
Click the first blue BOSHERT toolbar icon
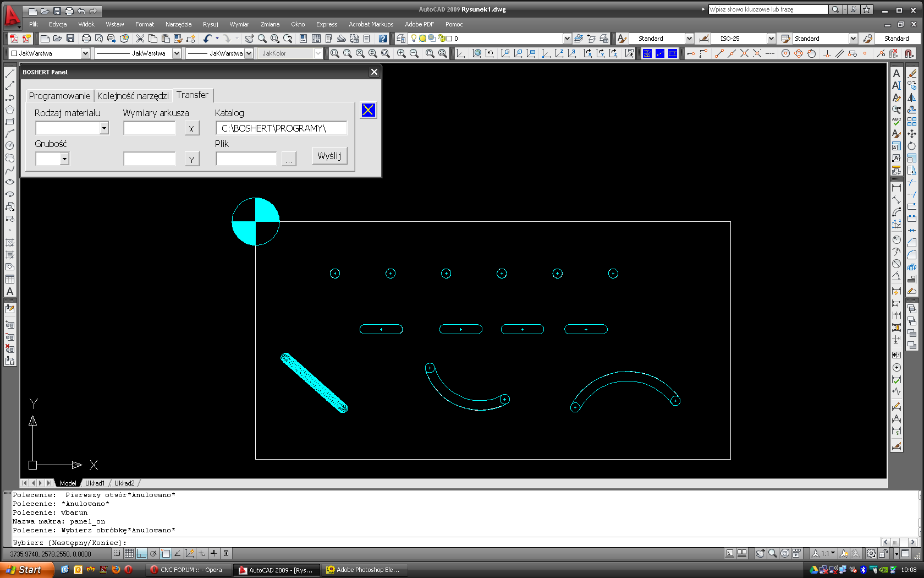(647, 53)
